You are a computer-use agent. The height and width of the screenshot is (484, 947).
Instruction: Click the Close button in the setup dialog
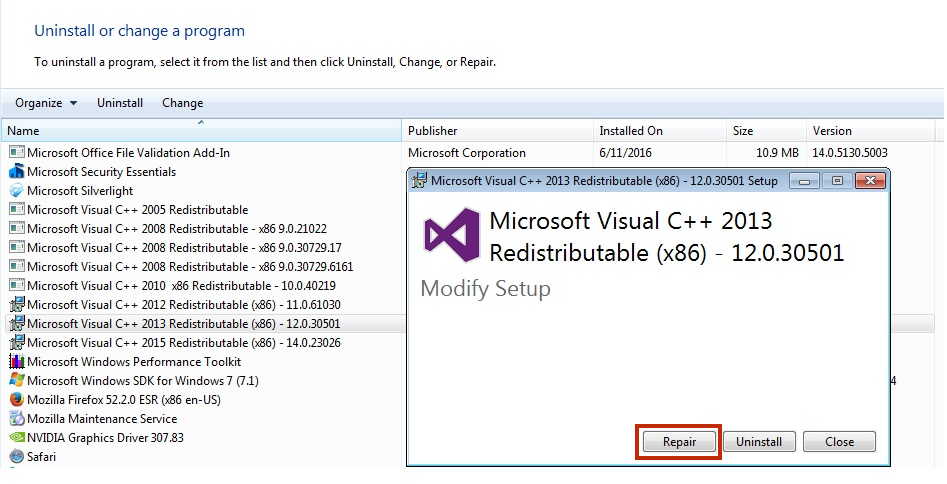coord(839,442)
